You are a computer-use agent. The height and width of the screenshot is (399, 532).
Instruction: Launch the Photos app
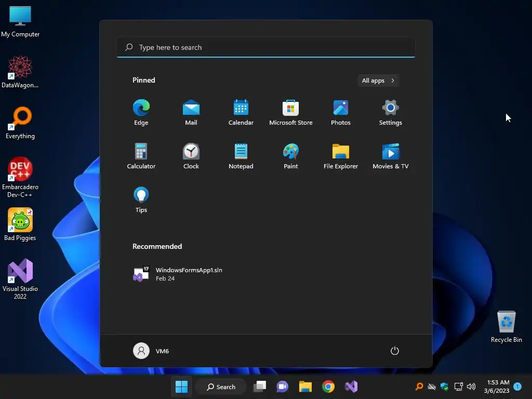click(x=341, y=113)
